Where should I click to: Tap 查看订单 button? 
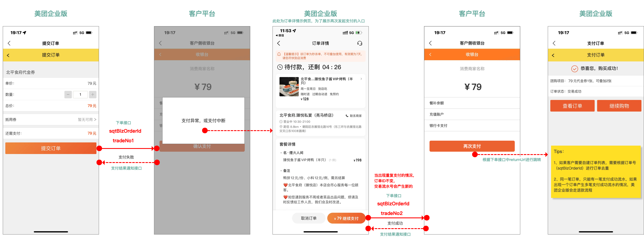[573, 106]
